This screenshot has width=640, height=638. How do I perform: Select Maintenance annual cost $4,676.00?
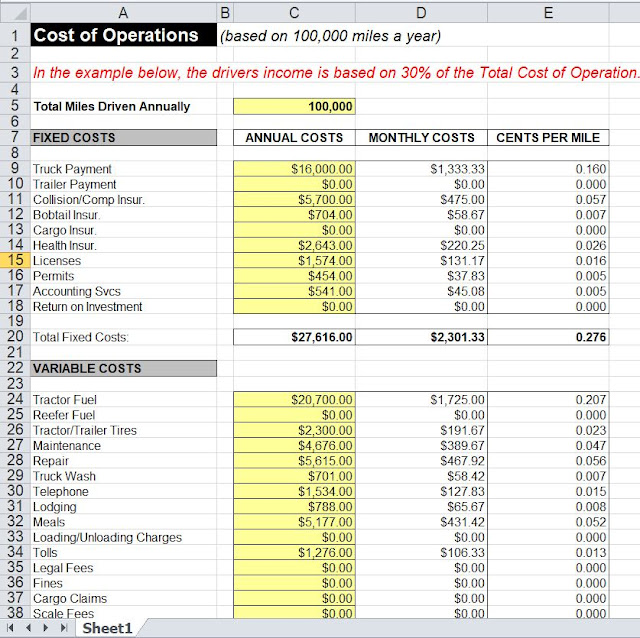pyautogui.click(x=294, y=445)
